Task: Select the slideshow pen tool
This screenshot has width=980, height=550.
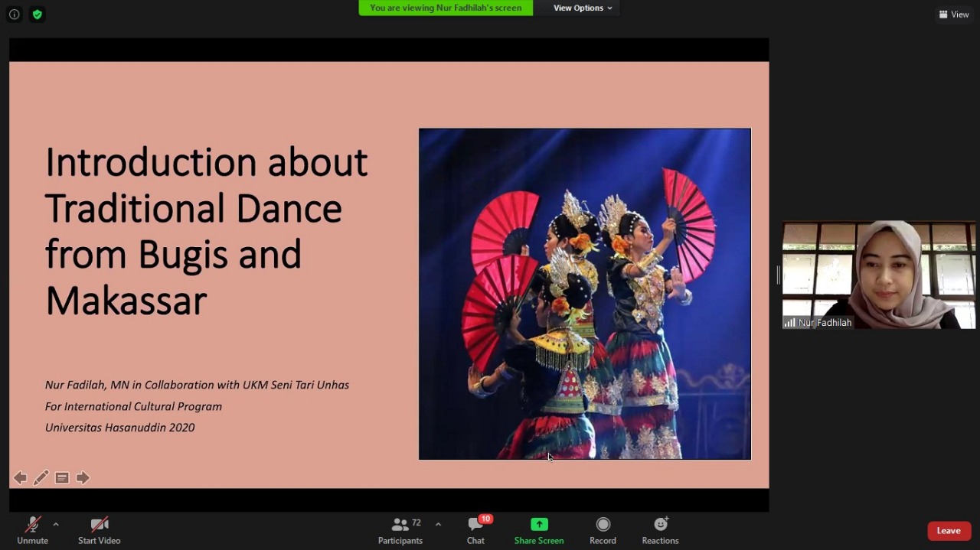Action: pos(41,478)
